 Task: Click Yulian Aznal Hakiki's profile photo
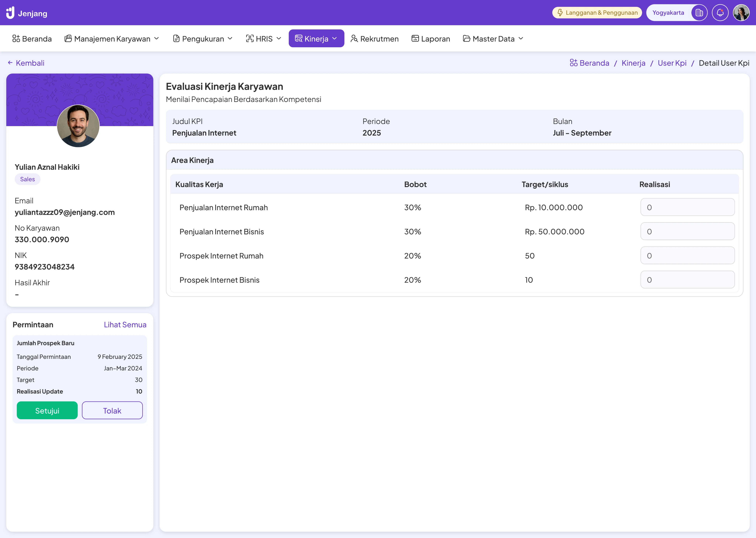78,126
